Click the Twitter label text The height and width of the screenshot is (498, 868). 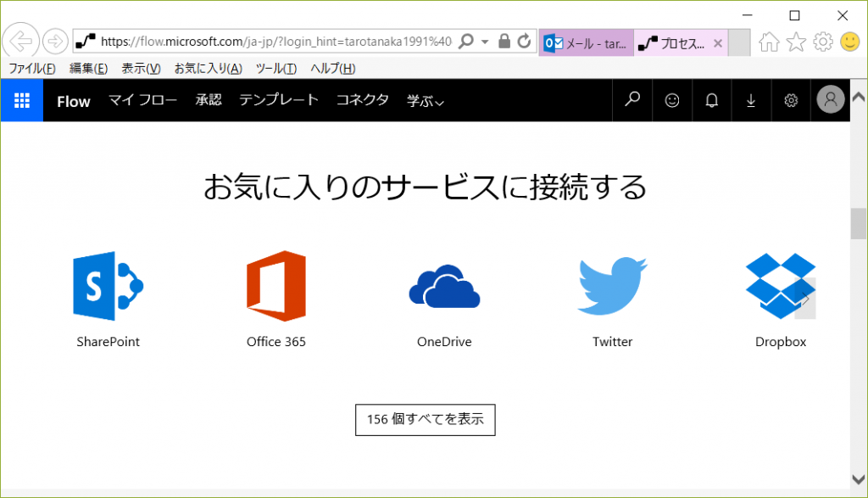[612, 342]
